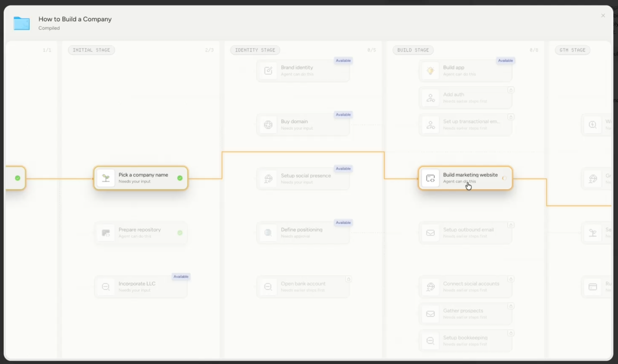618x364 pixels.
Task: Click Available badge on Buy domain
Action: (343, 115)
